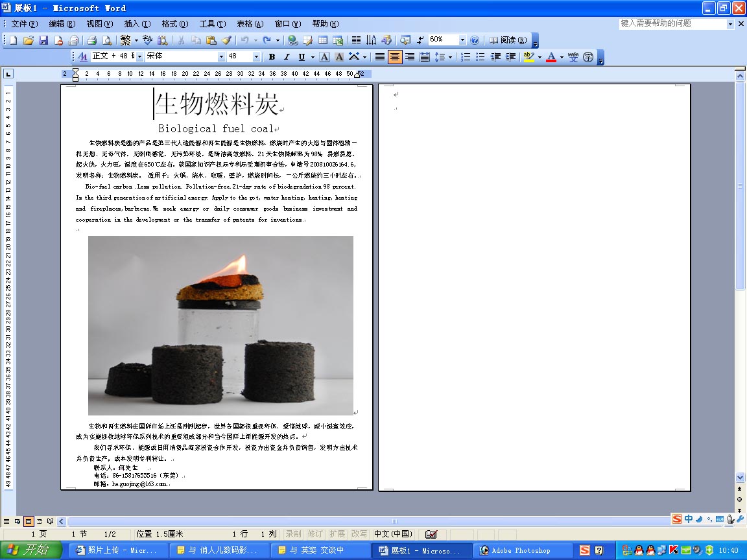
Task: Toggle italic formatting
Action: point(287,57)
